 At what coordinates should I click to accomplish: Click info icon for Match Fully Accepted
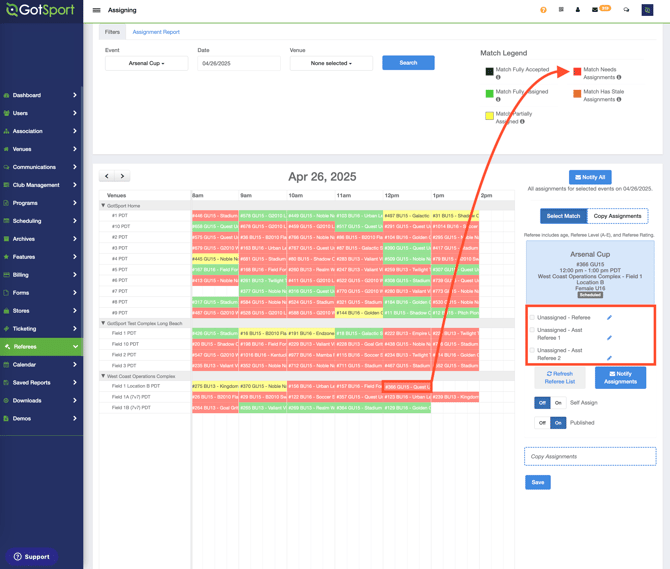[498, 77]
